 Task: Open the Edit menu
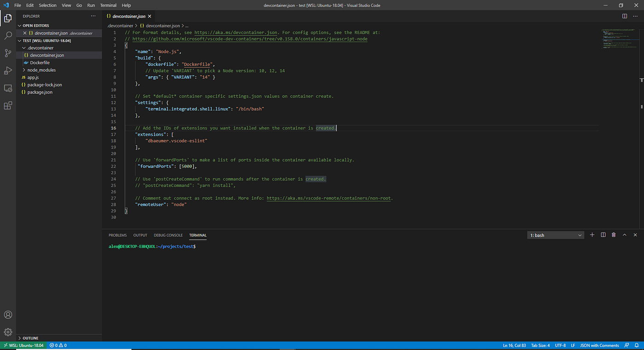(x=30, y=5)
